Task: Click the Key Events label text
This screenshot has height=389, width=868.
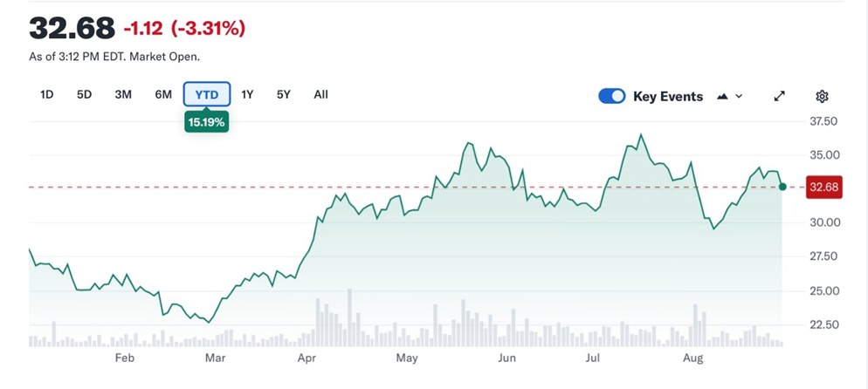Action: pos(668,97)
